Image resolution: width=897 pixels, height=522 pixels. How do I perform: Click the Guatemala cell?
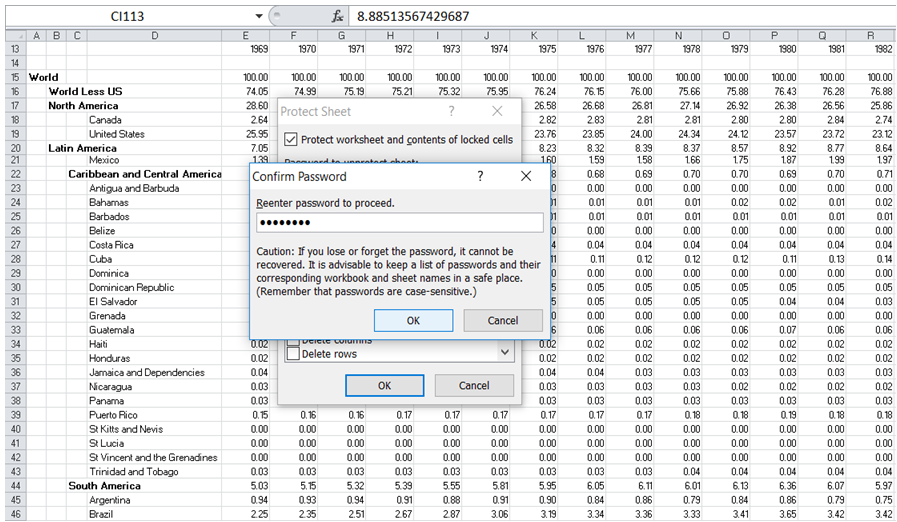(112, 330)
